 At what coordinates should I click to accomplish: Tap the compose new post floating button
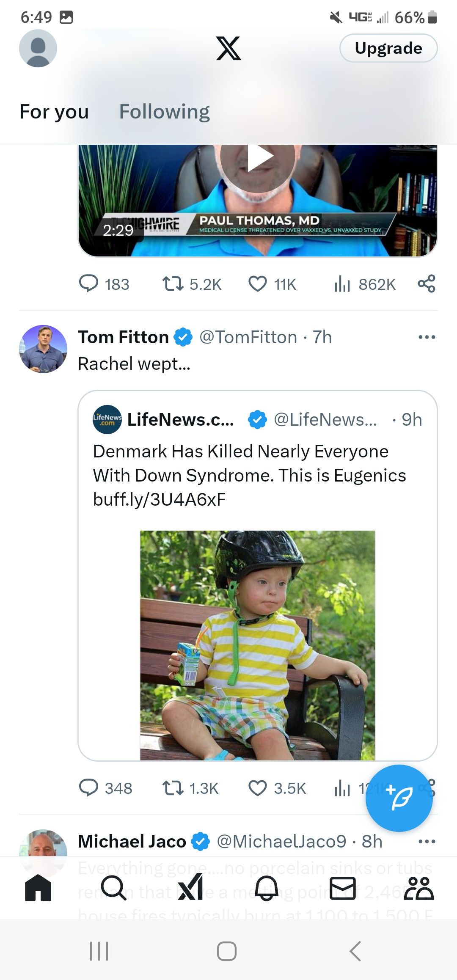(399, 798)
